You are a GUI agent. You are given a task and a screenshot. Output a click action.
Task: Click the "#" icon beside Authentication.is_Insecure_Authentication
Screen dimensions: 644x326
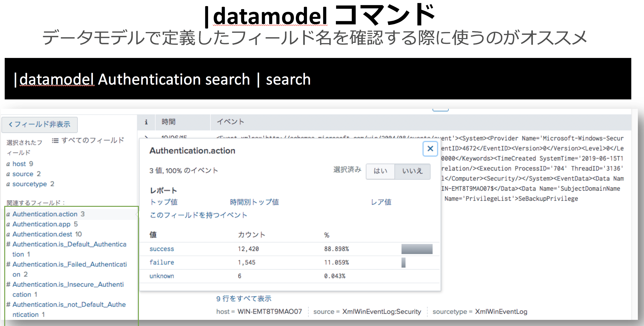[x=8, y=285]
